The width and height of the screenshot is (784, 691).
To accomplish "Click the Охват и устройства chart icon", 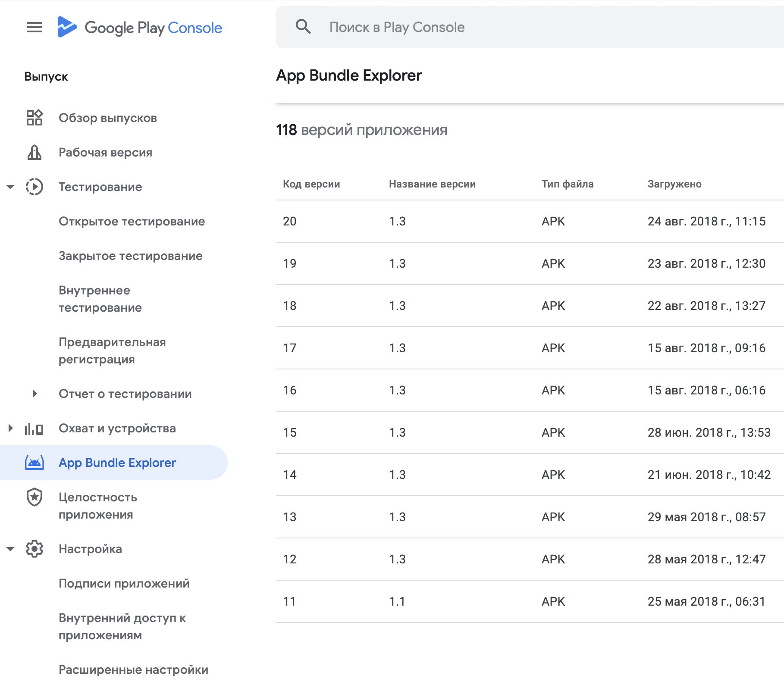I will 34,428.
